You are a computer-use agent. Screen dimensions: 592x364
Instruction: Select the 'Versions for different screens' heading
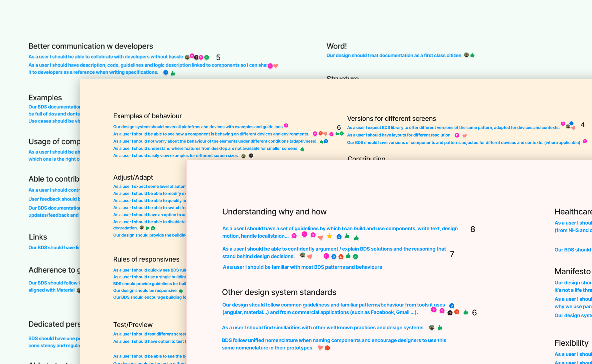(x=391, y=118)
